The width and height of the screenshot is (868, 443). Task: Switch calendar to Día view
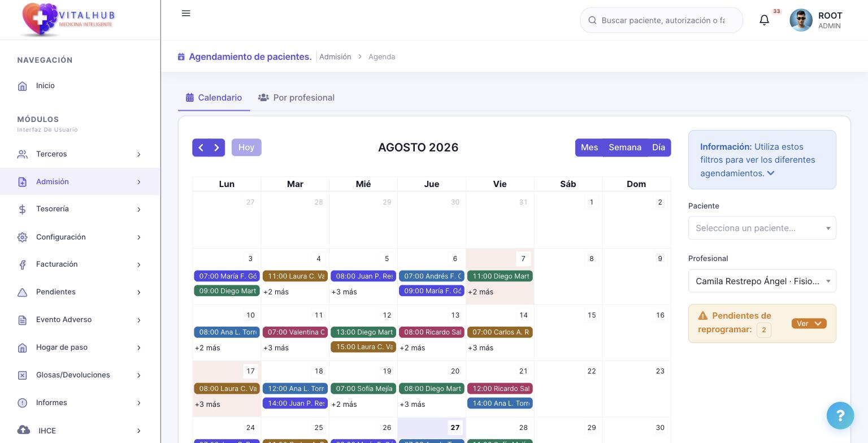(x=659, y=147)
